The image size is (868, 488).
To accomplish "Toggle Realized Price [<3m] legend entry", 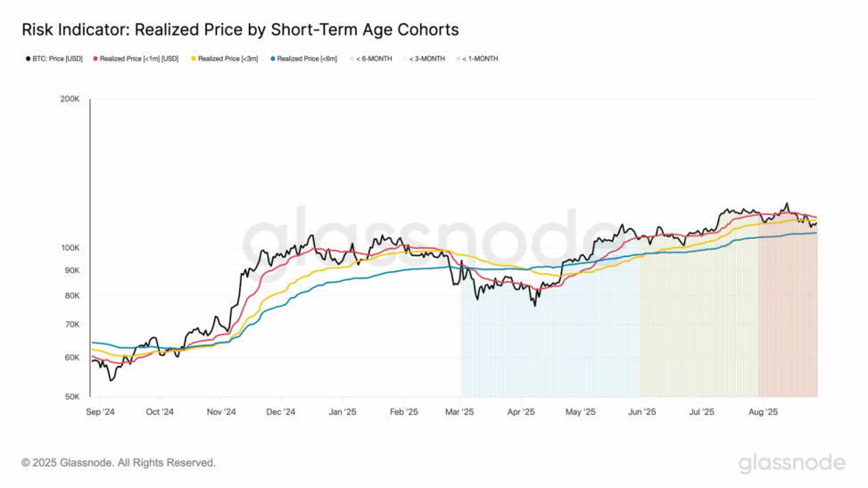I will pos(224,59).
